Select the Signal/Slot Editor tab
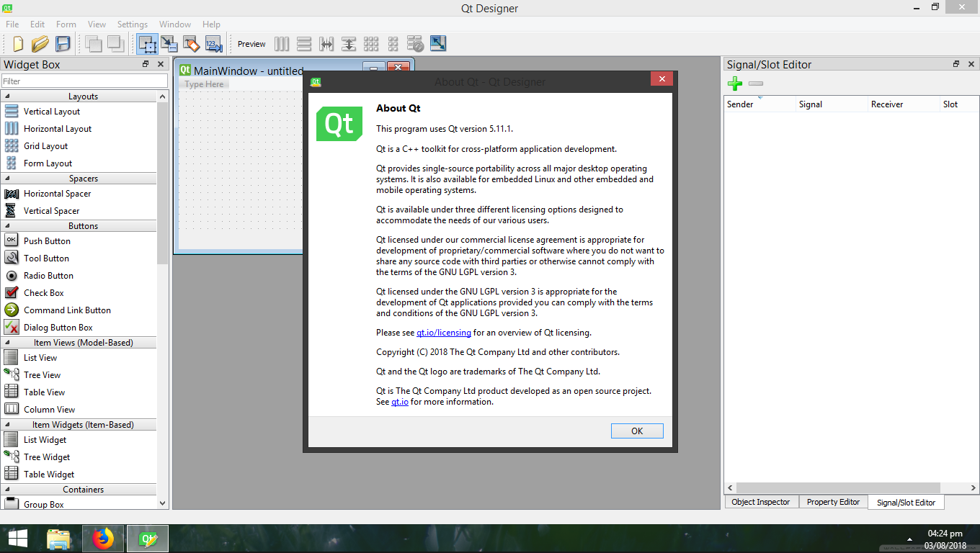980x553 pixels. pos(906,503)
